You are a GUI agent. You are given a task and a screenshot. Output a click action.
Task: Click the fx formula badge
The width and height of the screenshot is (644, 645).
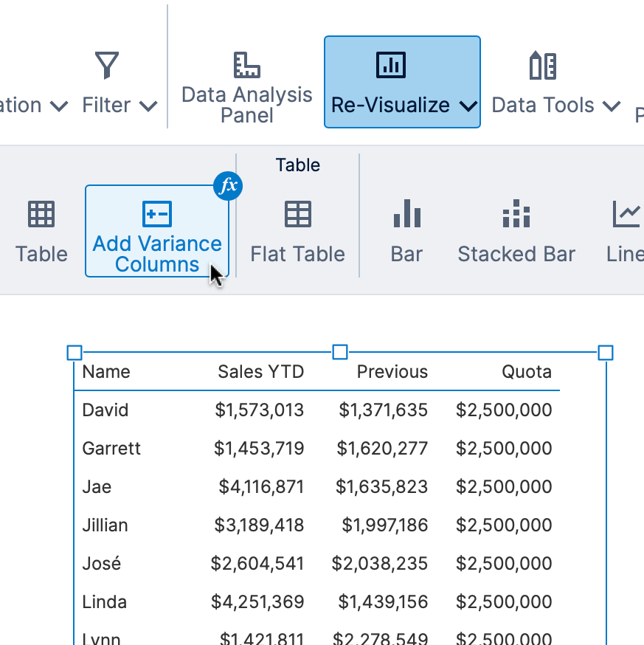(228, 186)
